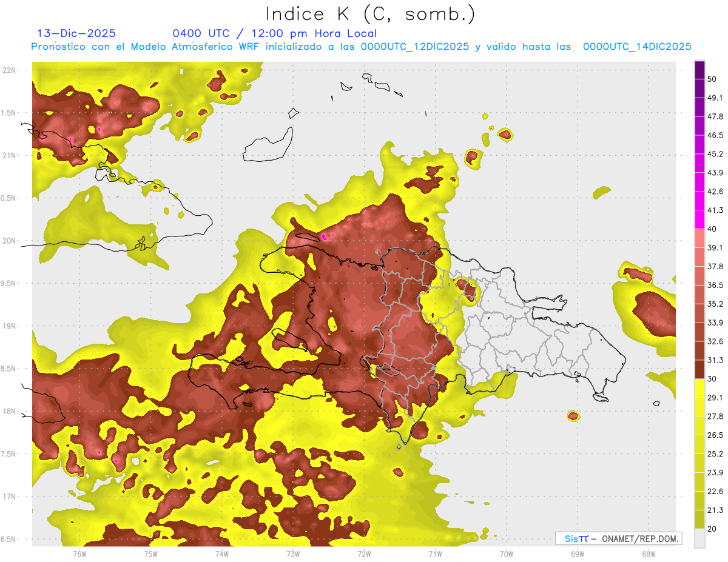The image size is (728, 562).
Task: Click the longitude label '68W'
Action: pos(648,554)
